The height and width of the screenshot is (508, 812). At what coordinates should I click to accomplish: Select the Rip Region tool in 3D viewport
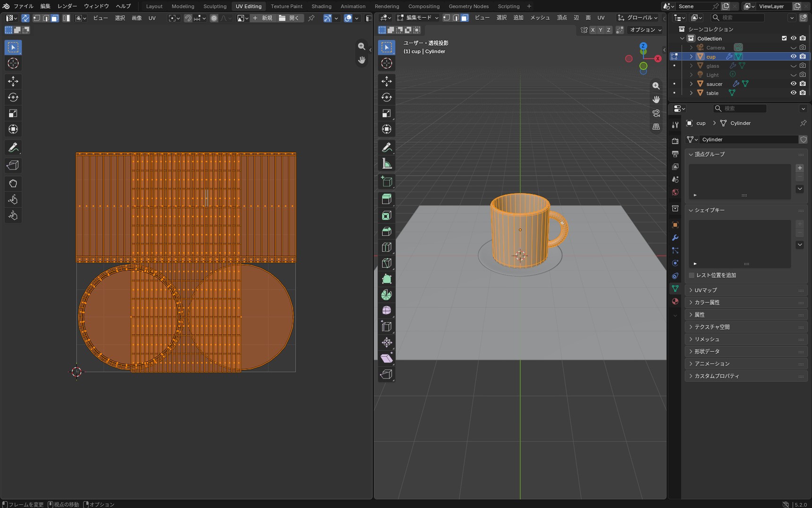pos(387,374)
